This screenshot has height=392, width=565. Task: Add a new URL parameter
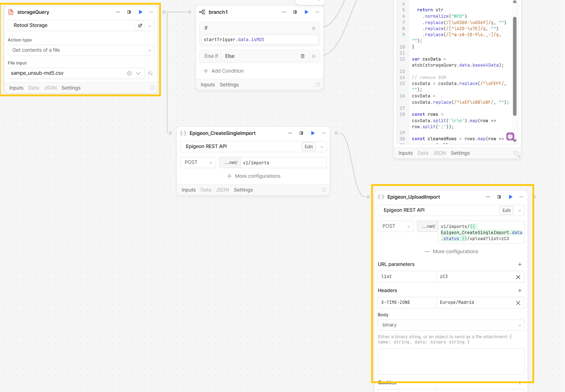520,265
